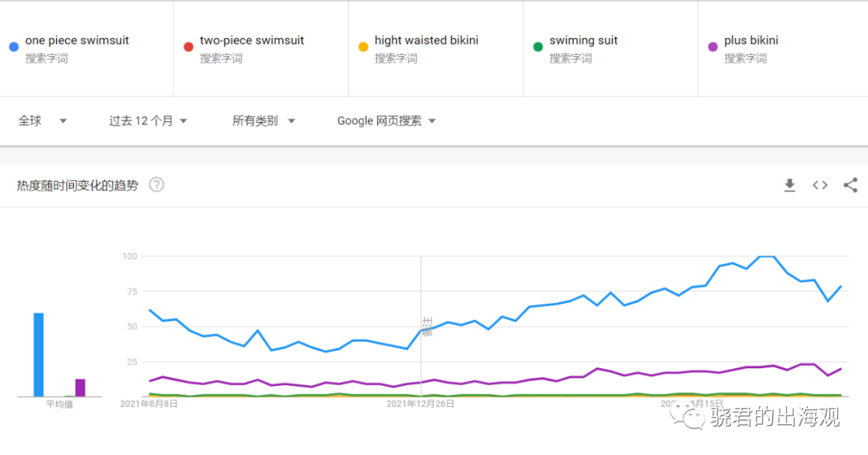The height and width of the screenshot is (455, 868).
Task: Expand the 全球 region dropdown
Action: pyautogui.click(x=43, y=121)
